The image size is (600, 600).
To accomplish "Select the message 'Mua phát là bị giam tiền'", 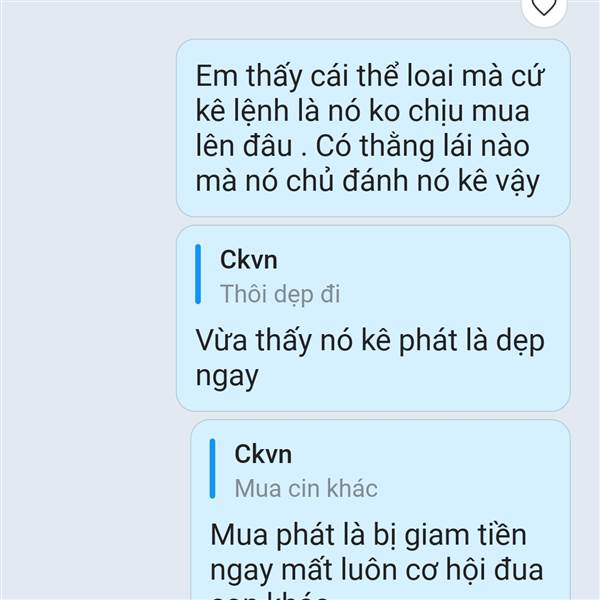I will tap(380, 510).
